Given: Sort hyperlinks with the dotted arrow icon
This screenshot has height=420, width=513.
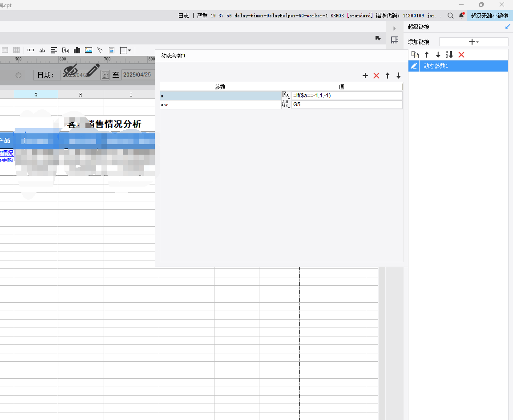Looking at the screenshot, I should click(x=449, y=55).
